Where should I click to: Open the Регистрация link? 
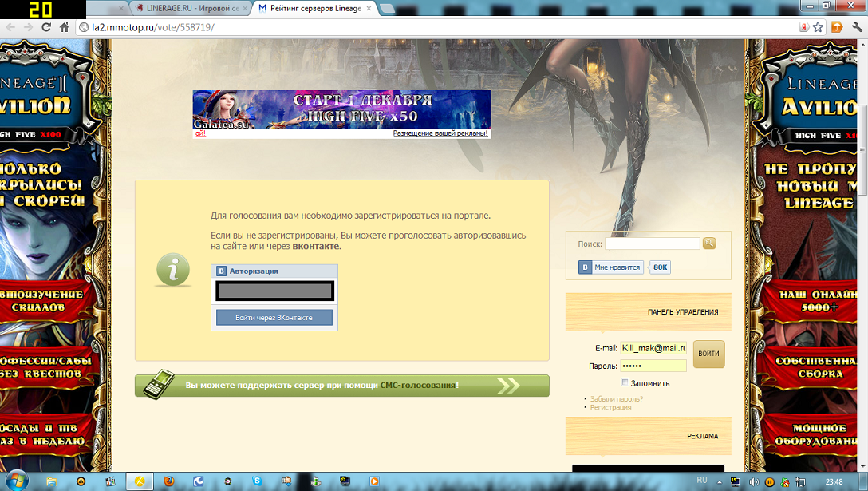(x=610, y=407)
